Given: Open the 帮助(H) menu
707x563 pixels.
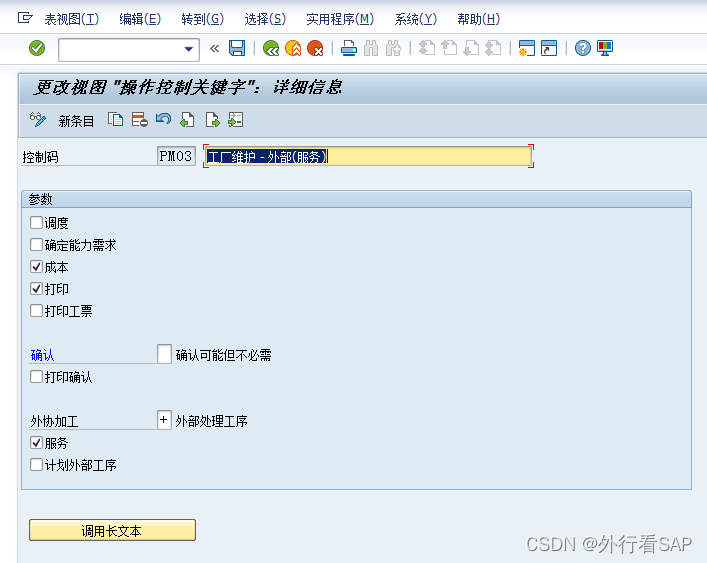Looking at the screenshot, I should 478,19.
